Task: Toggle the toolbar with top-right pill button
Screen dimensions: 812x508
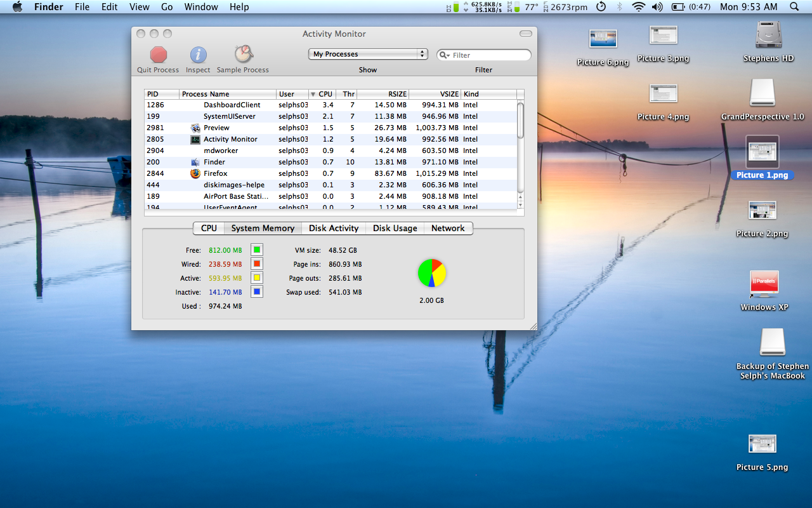Action: coord(525,34)
